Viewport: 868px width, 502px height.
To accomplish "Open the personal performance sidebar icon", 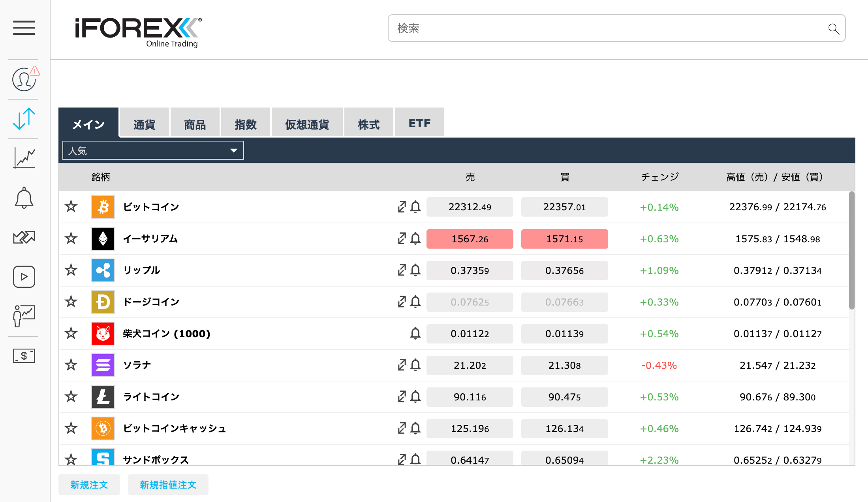I will [x=24, y=315].
